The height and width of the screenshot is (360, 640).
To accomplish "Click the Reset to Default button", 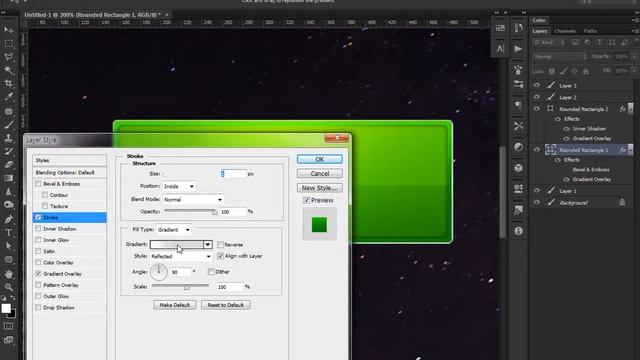I will (x=226, y=305).
